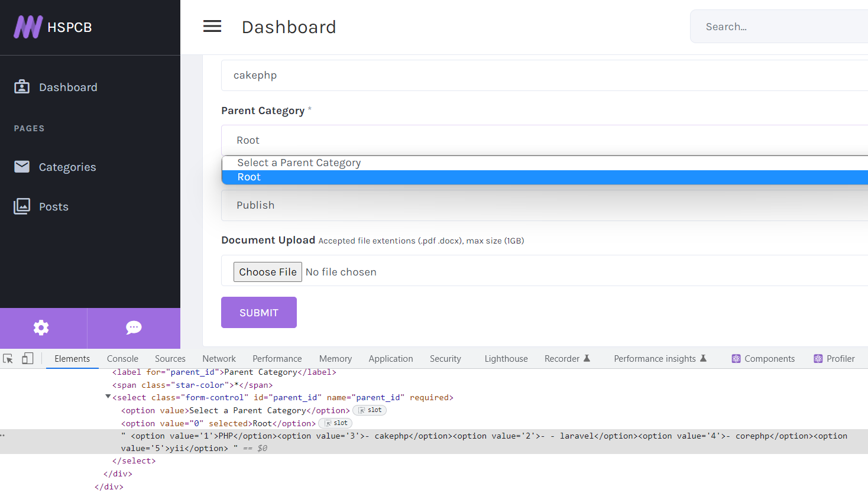
Task: Click the 'No file chosen' text
Action: pyautogui.click(x=341, y=272)
